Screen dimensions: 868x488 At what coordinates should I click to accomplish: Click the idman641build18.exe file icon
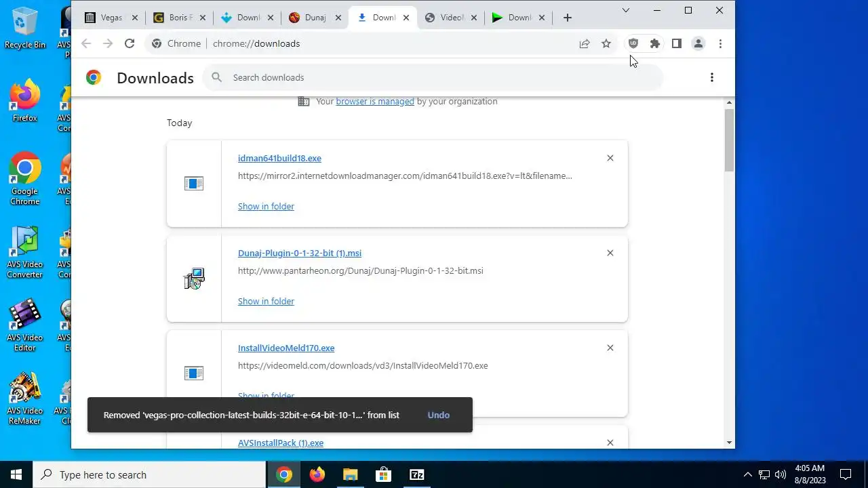point(194,184)
